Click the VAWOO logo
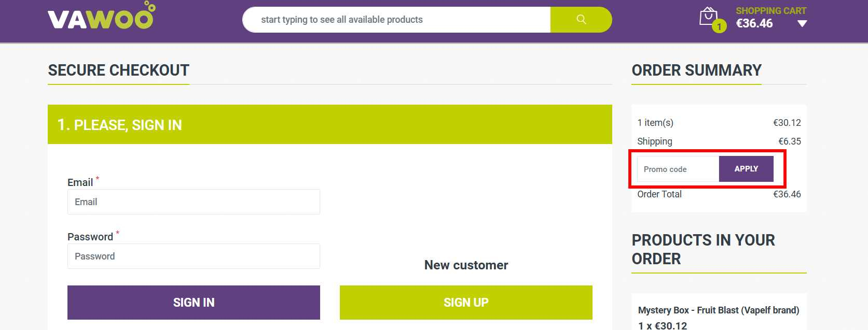868x330 pixels. click(101, 18)
